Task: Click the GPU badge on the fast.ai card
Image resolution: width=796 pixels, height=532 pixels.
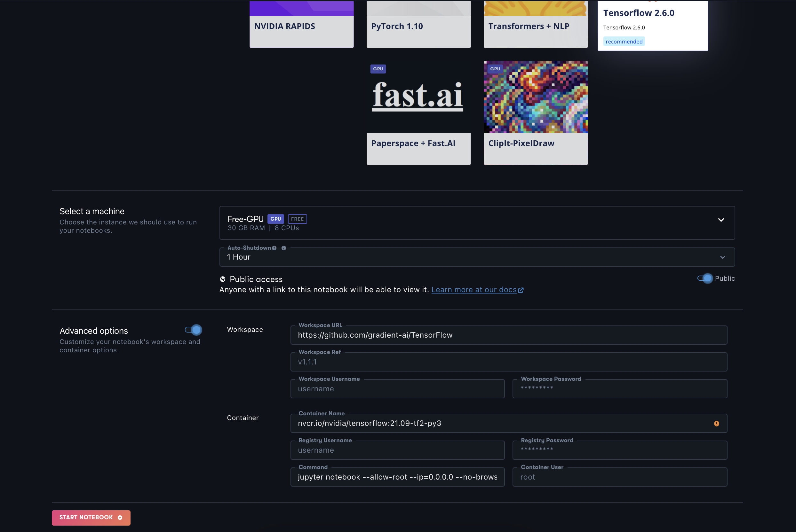Action: [x=378, y=69]
